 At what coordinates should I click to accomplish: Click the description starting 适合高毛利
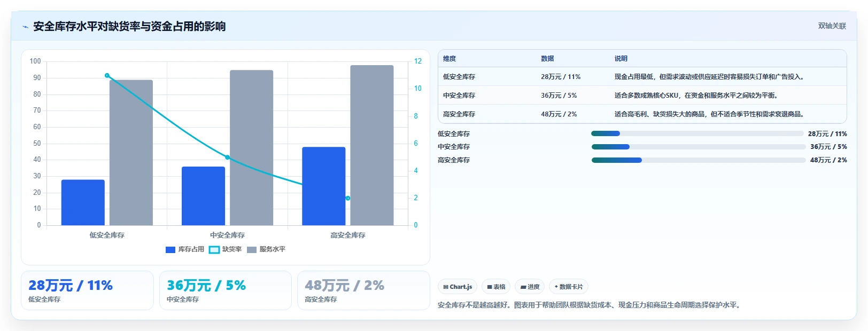coord(711,114)
